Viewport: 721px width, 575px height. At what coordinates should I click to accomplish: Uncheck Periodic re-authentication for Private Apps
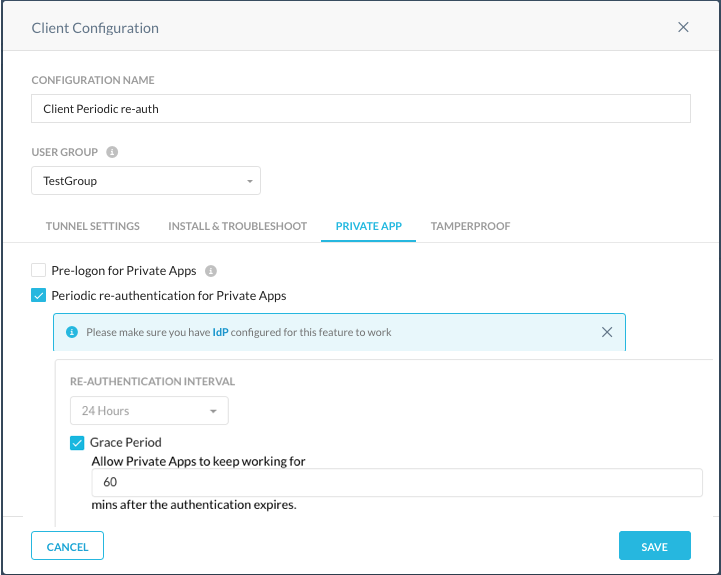coord(39,295)
